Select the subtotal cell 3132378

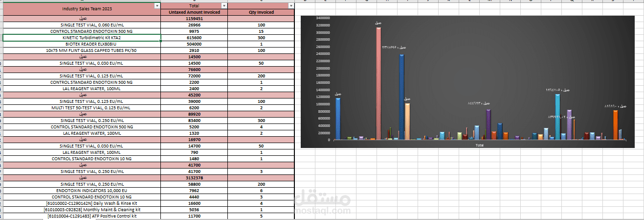[194, 177]
